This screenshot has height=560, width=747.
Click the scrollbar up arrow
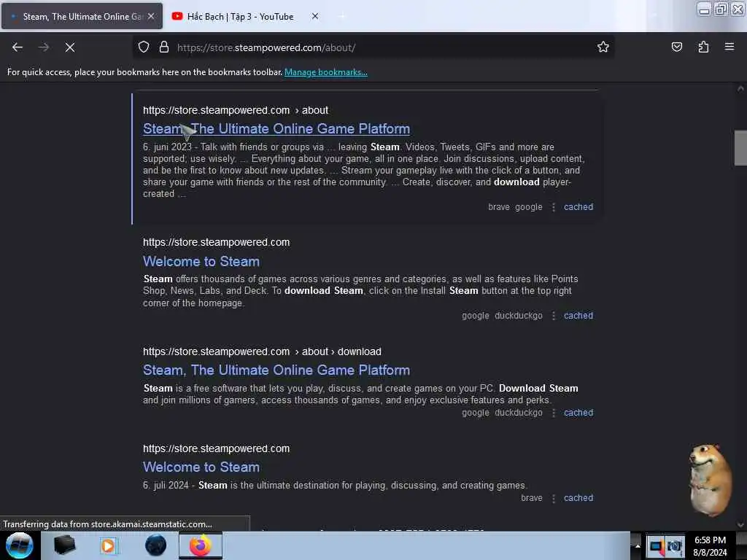point(740,88)
